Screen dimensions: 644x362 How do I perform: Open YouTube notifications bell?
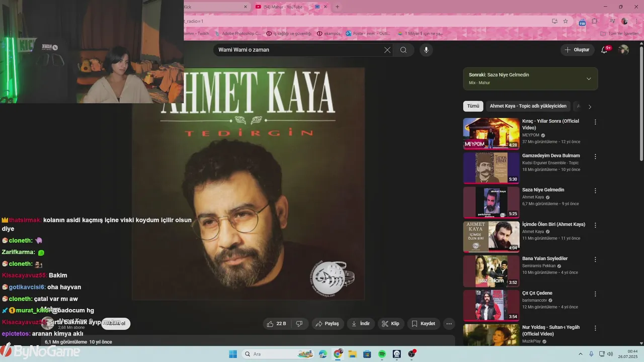(x=604, y=50)
